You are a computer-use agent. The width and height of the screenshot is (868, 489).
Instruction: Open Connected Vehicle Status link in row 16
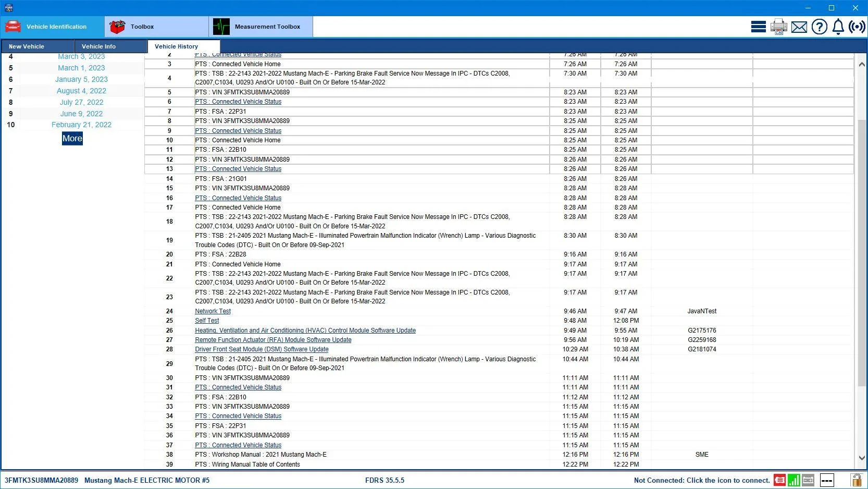pos(238,198)
